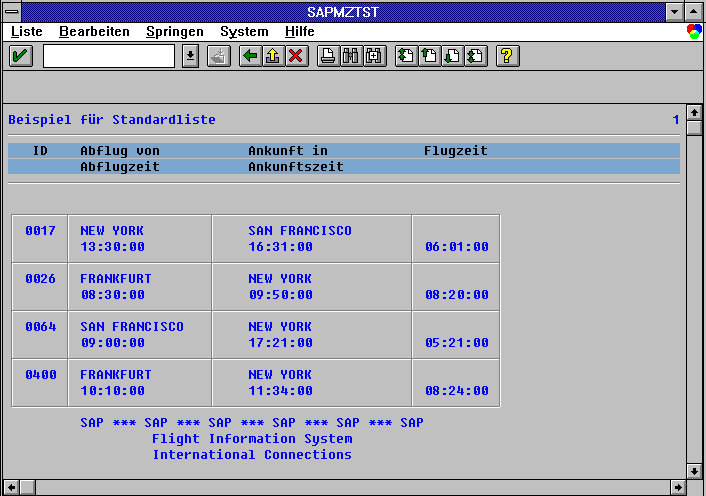
Task: Open the Springen menu
Action: [174, 32]
